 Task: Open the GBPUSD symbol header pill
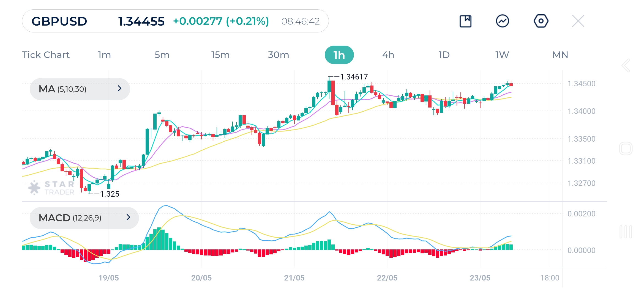[x=175, y=21]
